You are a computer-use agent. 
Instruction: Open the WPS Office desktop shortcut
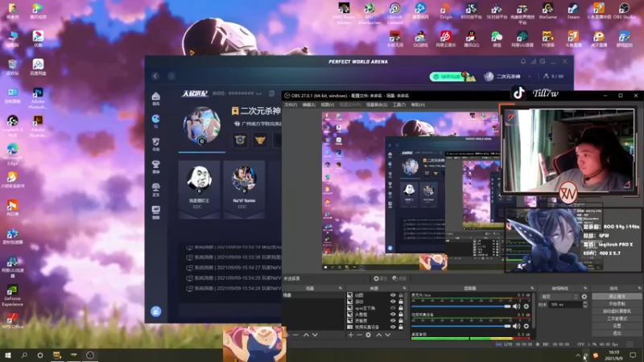click(12, 321)
